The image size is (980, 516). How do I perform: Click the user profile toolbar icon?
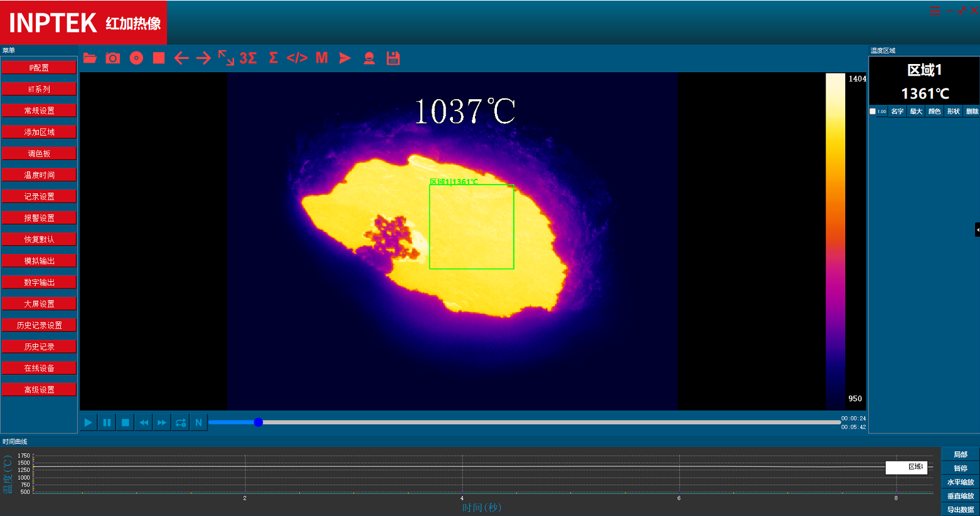[x=370, y=58]
